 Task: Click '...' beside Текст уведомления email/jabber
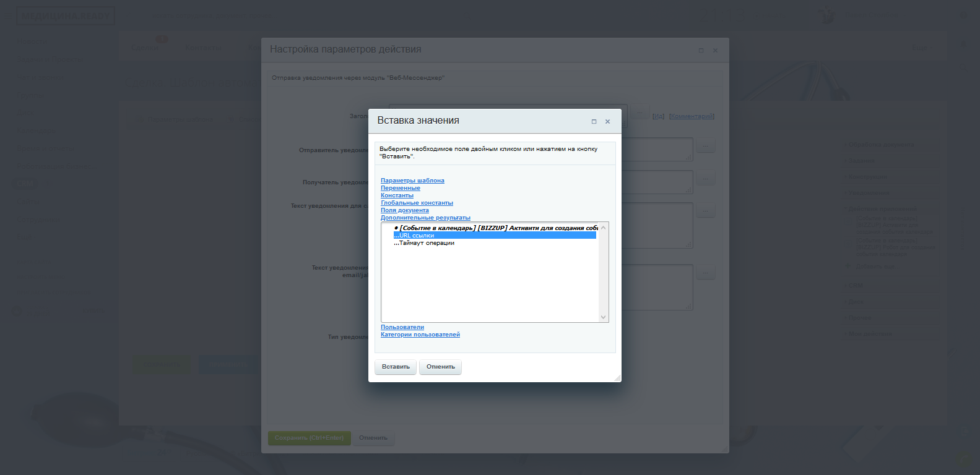tap(706, 272)
